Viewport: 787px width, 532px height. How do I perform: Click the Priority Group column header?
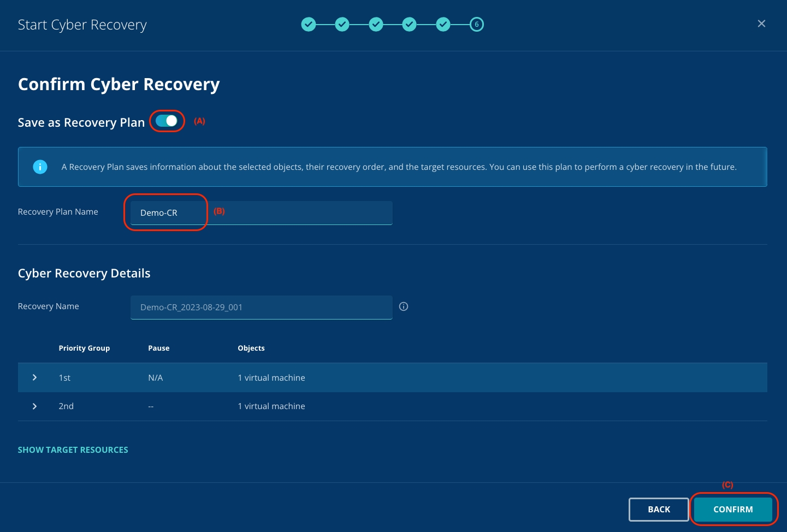click(84, 348)
